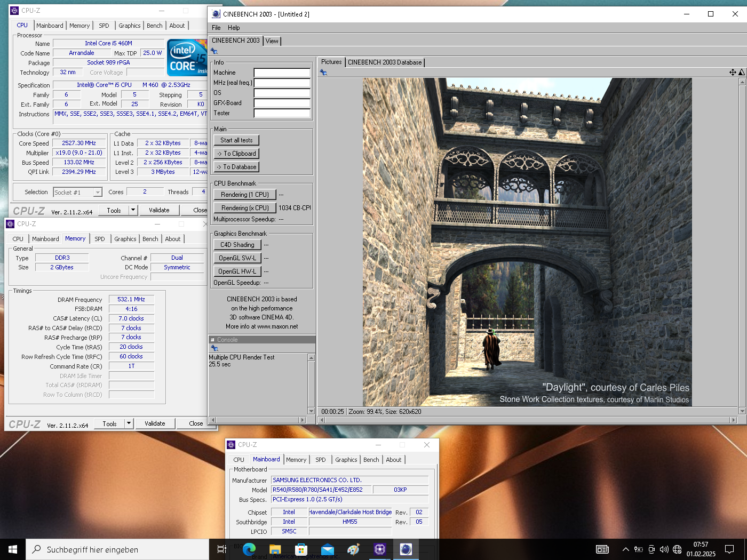Image resolution: width=747 pixels, height=560 pixels.
Task: Switch to CPU-Z via its taskbar icon
Action: [x=379, y=549]
